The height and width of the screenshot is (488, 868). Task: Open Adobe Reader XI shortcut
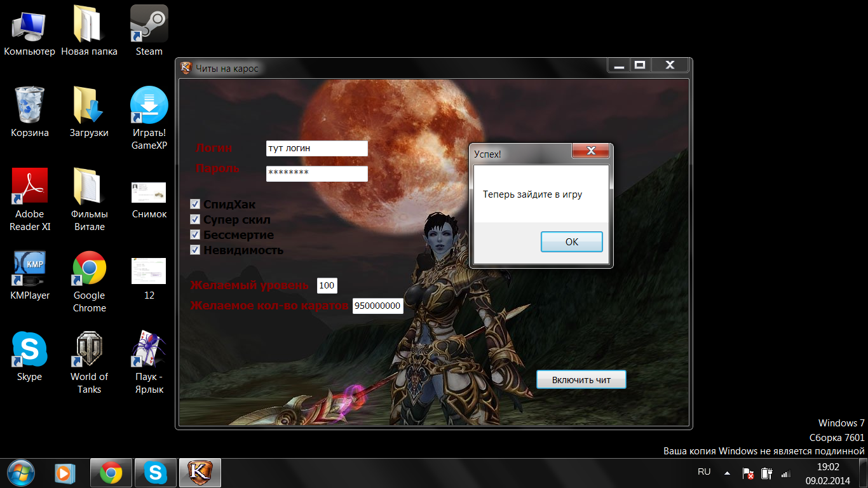point(29,201)
